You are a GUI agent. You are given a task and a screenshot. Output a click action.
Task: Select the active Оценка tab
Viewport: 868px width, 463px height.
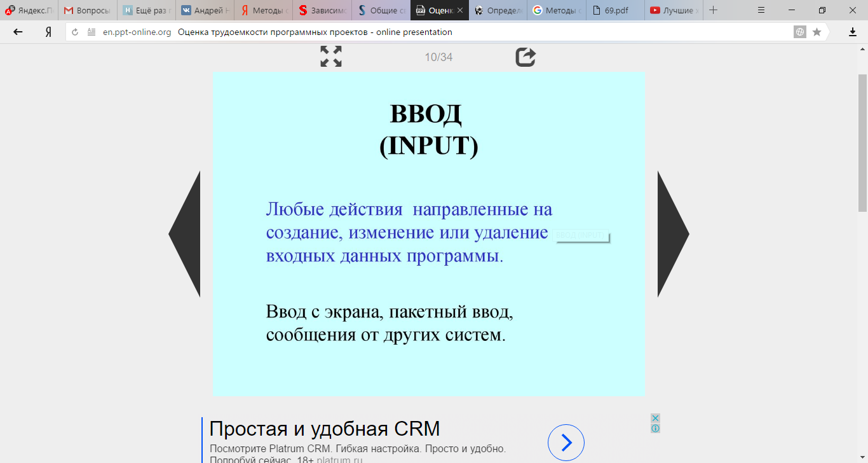click(440, 10)
